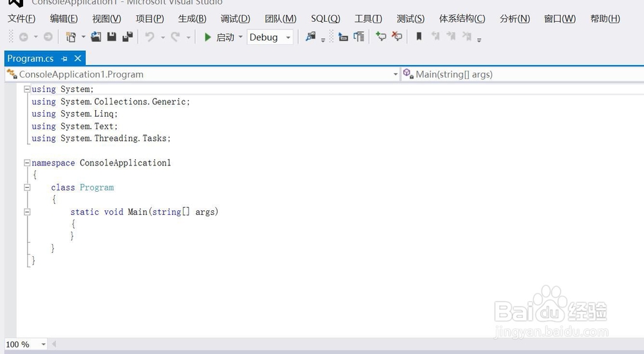Screen dimensions: 644x354
Task: Open the 窗口(W) menu
Action: [x=560, y=19]
